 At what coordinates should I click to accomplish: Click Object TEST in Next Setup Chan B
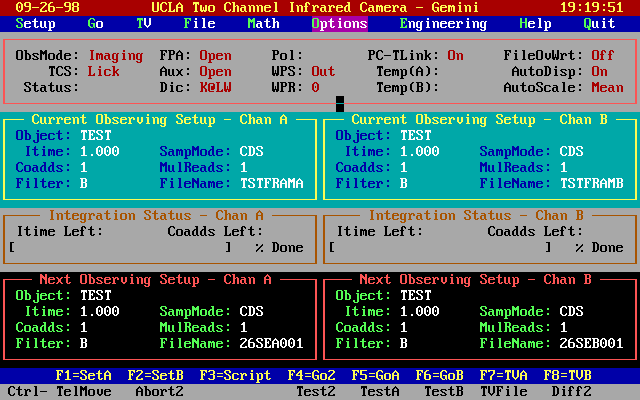(416, 295)
